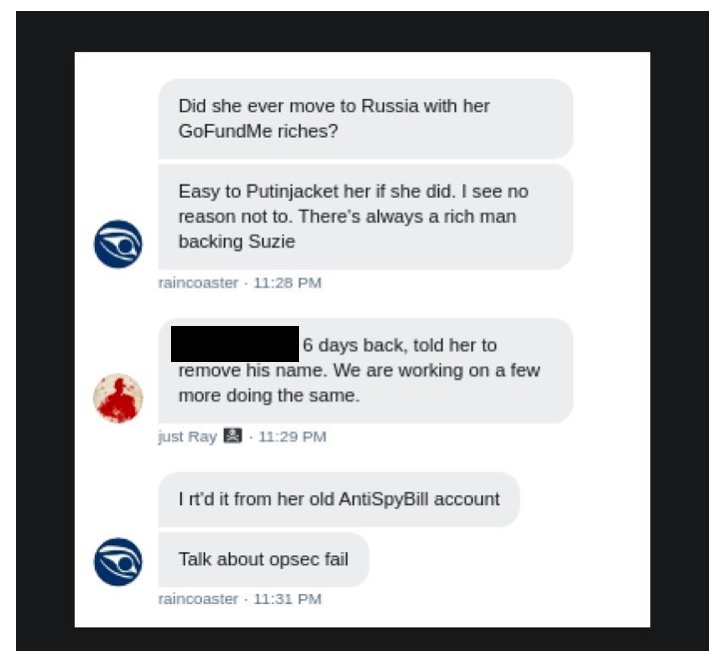The height and width of the screenshot is (664, 724).
Task: Select the '6 days back, told her' message bubble
Action: [x=366, y=370]
